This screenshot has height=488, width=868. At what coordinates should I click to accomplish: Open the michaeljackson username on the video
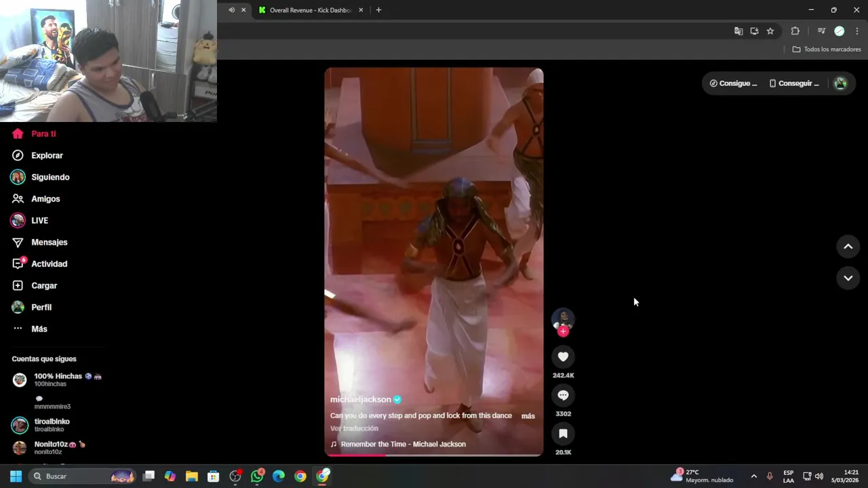tap(360, 399)
